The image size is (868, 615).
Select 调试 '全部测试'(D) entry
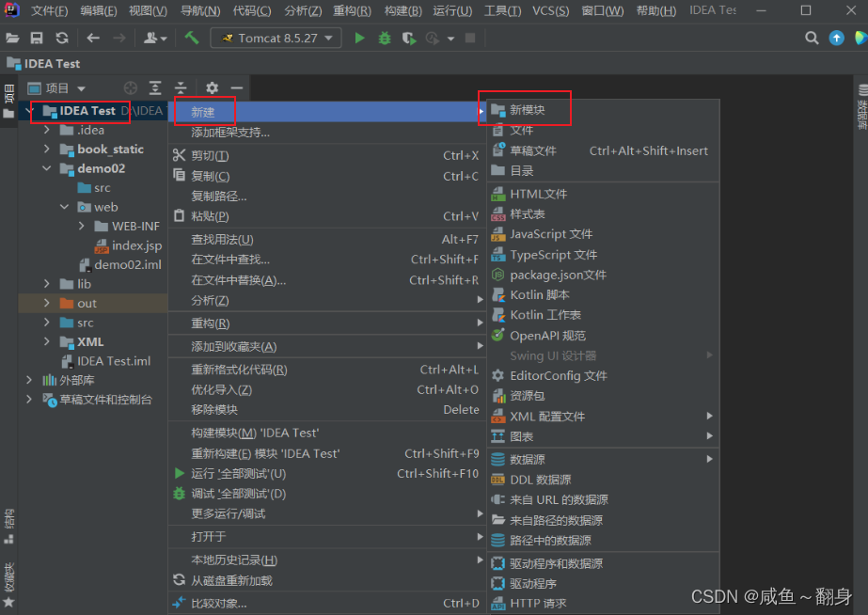click(x=327, y=494)
